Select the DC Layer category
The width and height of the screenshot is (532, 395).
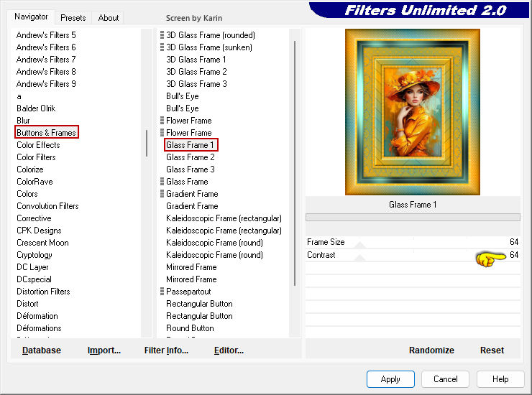[32, 267]
